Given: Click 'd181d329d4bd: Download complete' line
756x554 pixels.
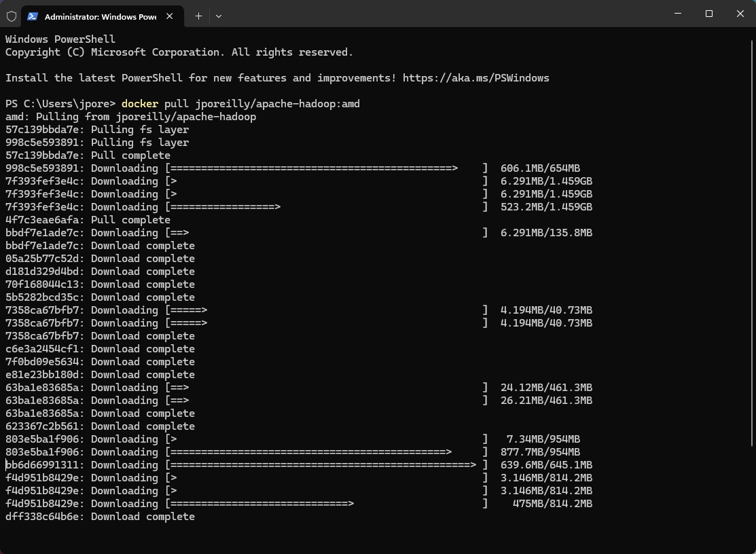Looking at the screenshot, I should (x=100, y=272).
